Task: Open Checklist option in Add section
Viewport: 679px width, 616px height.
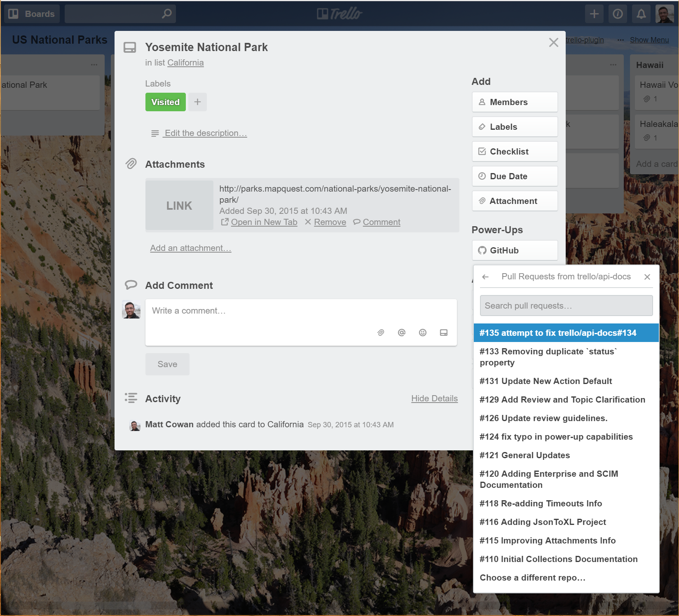Action: point(515,152)
